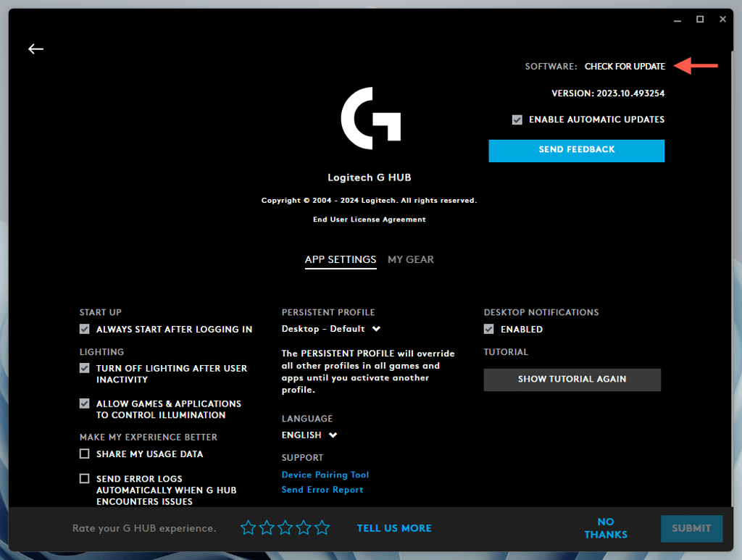Toggle Turn Off Lighting After User Inactivity
This screenshot has width=742, height=560.
(84, 368)
